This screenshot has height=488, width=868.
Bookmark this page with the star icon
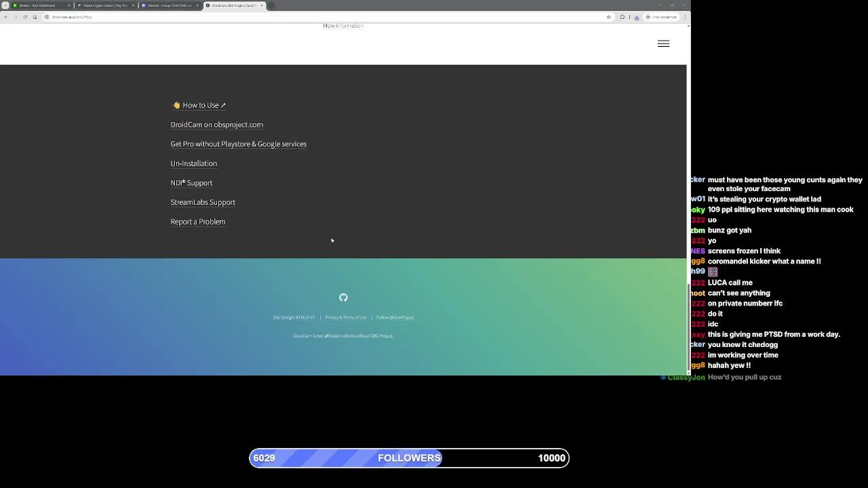(609, 17)
